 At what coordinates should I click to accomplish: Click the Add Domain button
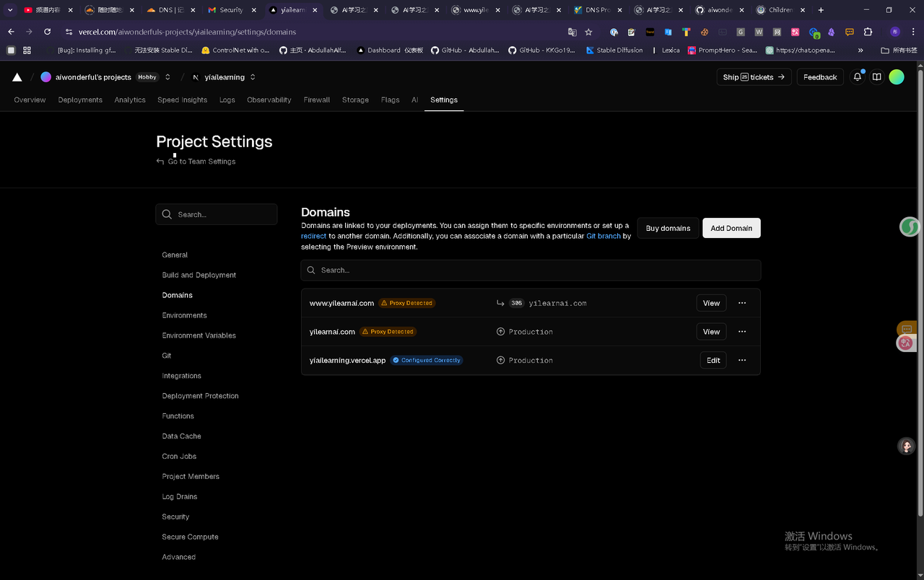click(x=731, y=228)
